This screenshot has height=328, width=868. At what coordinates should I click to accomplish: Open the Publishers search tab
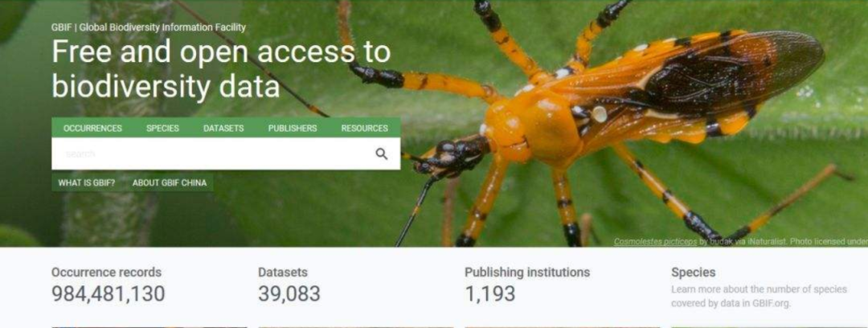293,128
